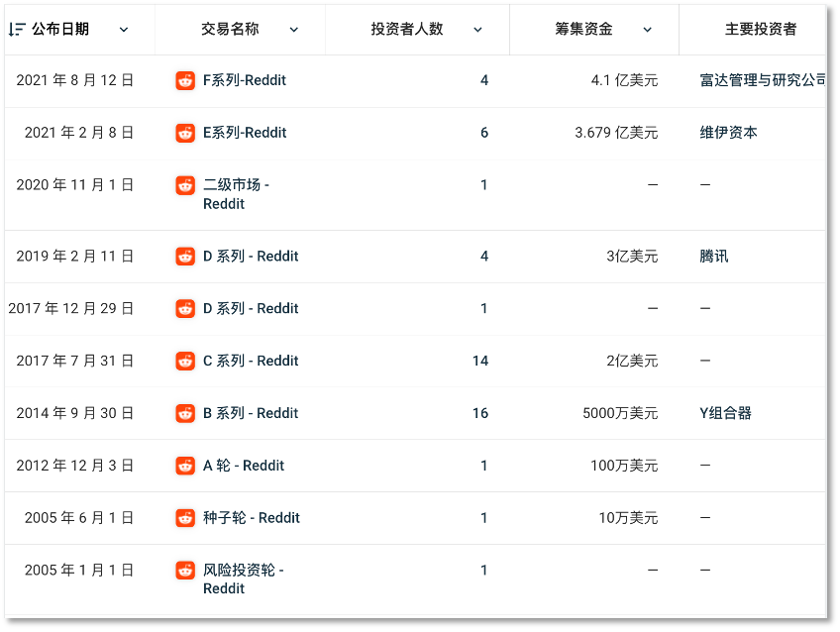Click the Reddit icon in 种子轮 row
Image resolution: width=840 pixels, height=632 pixels.
pyautogui.click(x=185, y=518)
